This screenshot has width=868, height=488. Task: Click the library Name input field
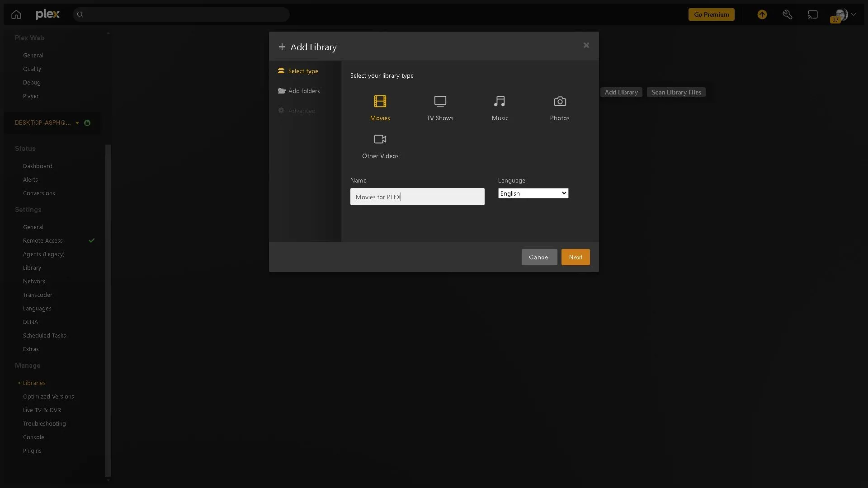[417, 197]
